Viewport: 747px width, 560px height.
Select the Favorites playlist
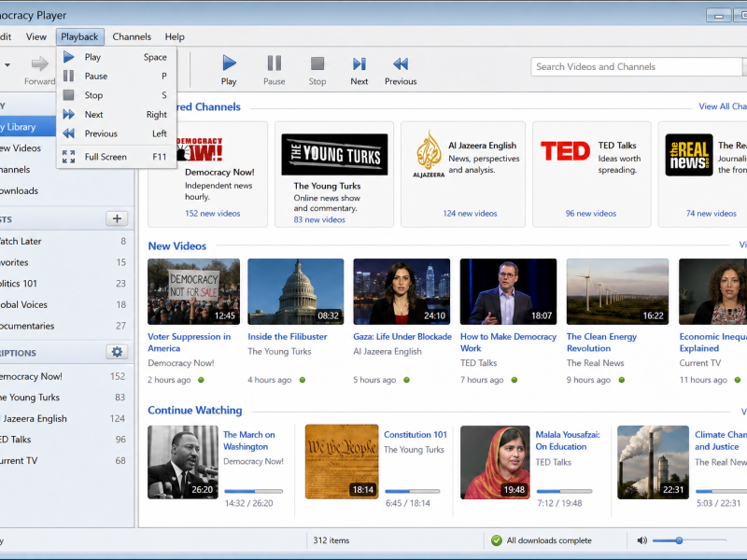66,262
